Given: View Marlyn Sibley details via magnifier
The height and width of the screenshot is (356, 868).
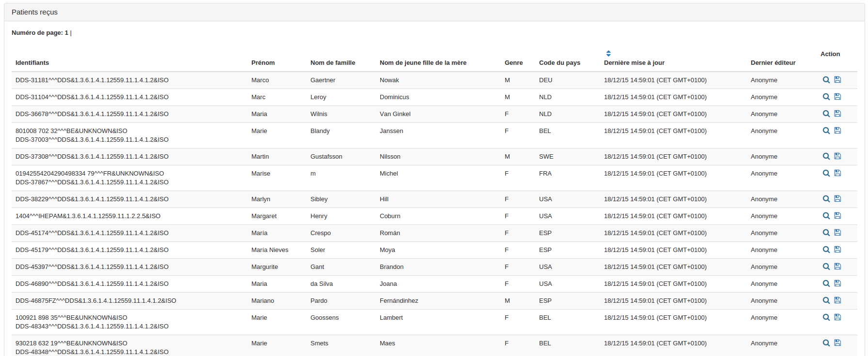Looking at the screenshot, I should [x=826, y=199].
